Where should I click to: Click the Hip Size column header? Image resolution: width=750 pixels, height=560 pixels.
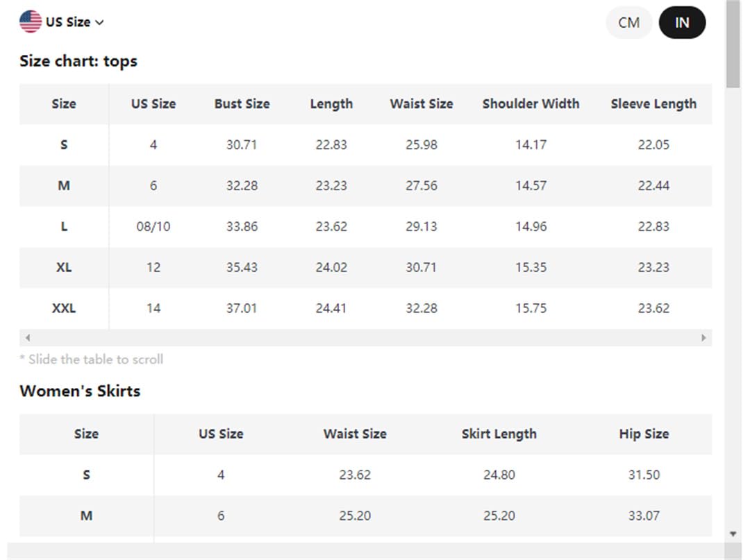(644, 434)
